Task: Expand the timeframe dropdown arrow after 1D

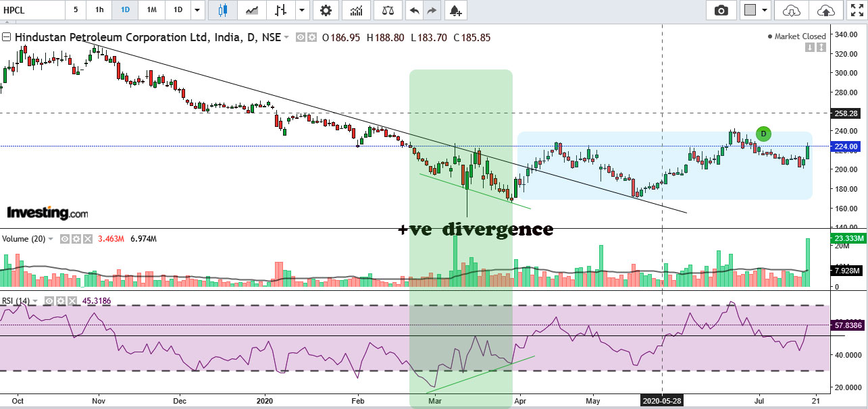Action: click(x=197, y=10)
